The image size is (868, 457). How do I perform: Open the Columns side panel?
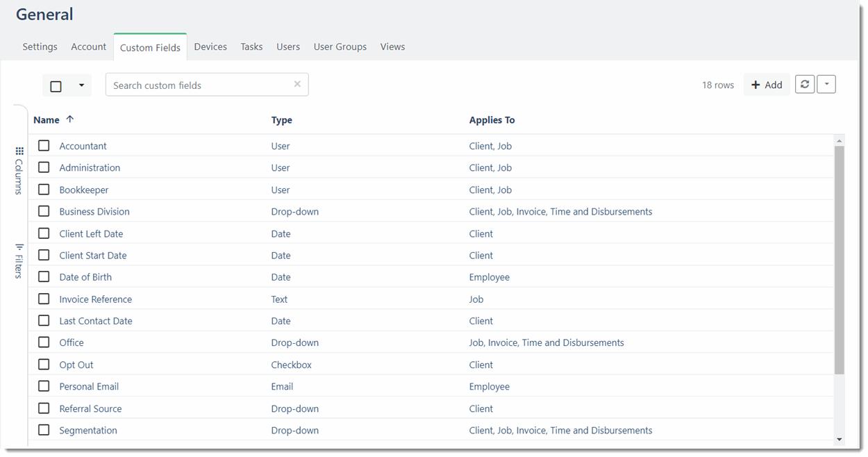(19, 170)
